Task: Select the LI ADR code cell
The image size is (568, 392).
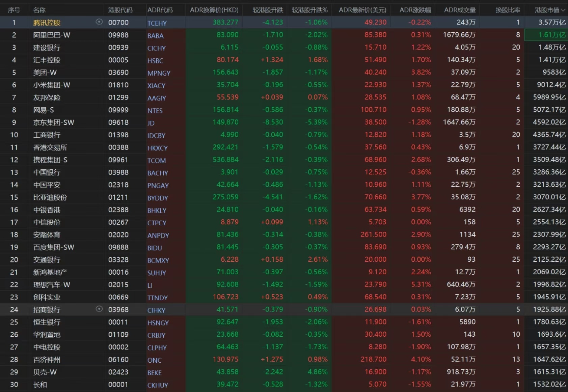Action: 150,285
